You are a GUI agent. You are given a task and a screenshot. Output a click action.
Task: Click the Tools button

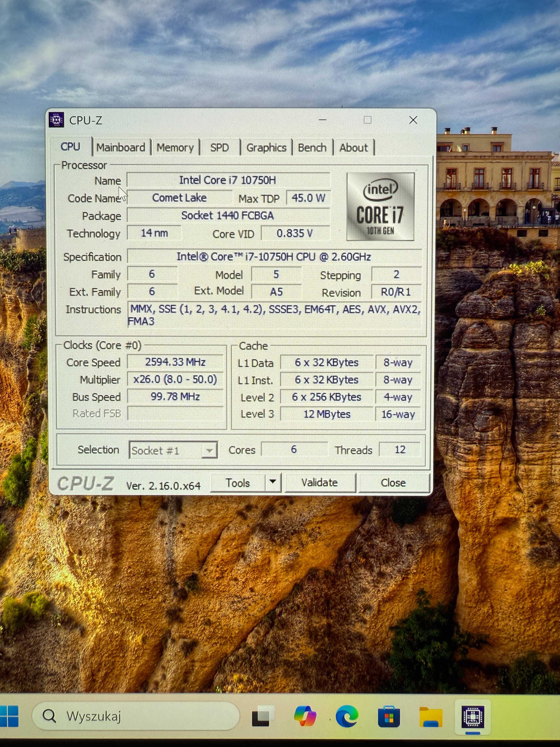(238, 483)
